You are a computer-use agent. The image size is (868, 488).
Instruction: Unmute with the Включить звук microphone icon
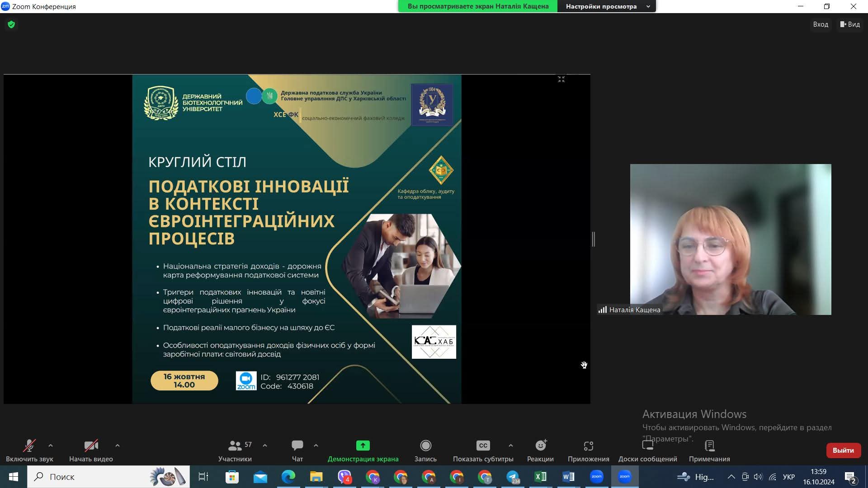29,446
